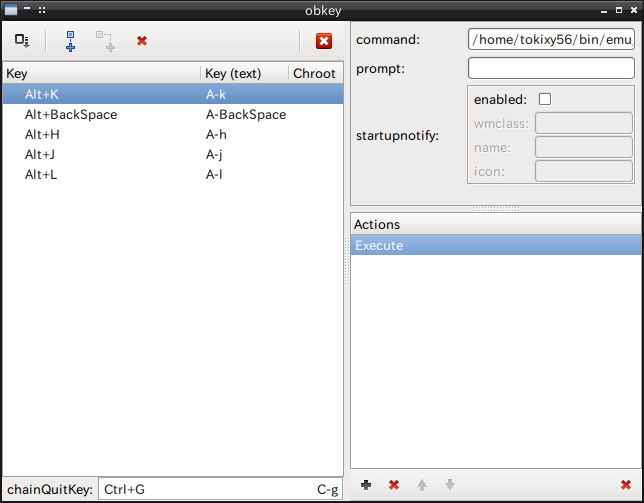Image resolution: width=644 pixels, height=503 pixels.
Task: Select the Alt+BackSpace keybinding row
Action: coord(173,114)
